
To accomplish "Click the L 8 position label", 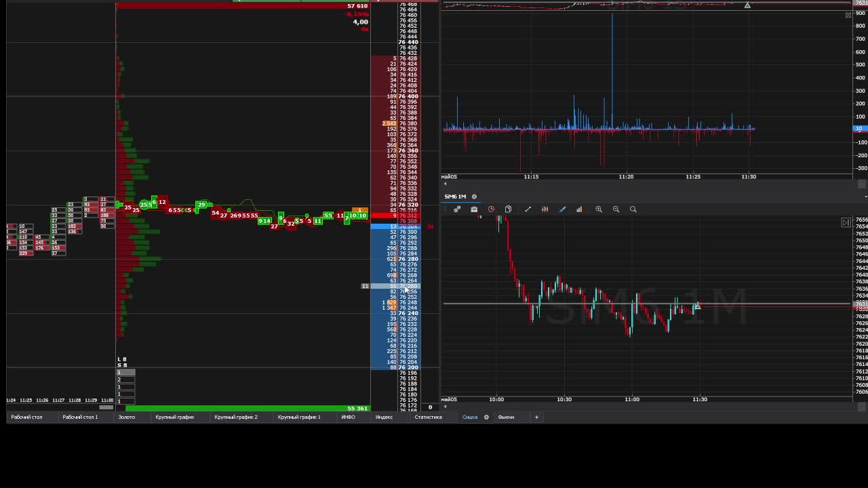I will click(122, 359).
